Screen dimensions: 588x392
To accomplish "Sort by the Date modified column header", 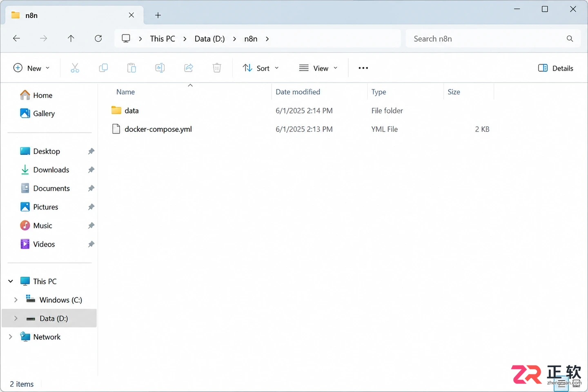I will click(x=298, y=92).
